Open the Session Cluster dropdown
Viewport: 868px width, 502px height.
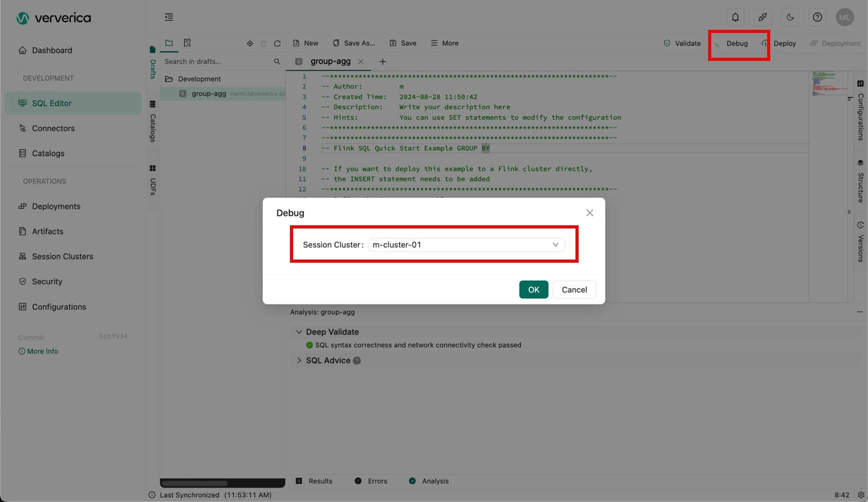(466, 244)
